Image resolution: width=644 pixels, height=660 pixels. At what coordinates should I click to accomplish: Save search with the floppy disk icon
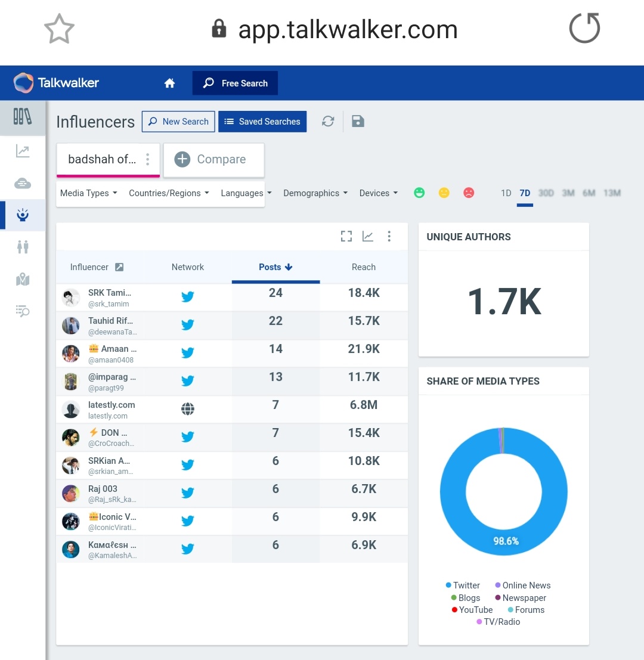point(358,121)
